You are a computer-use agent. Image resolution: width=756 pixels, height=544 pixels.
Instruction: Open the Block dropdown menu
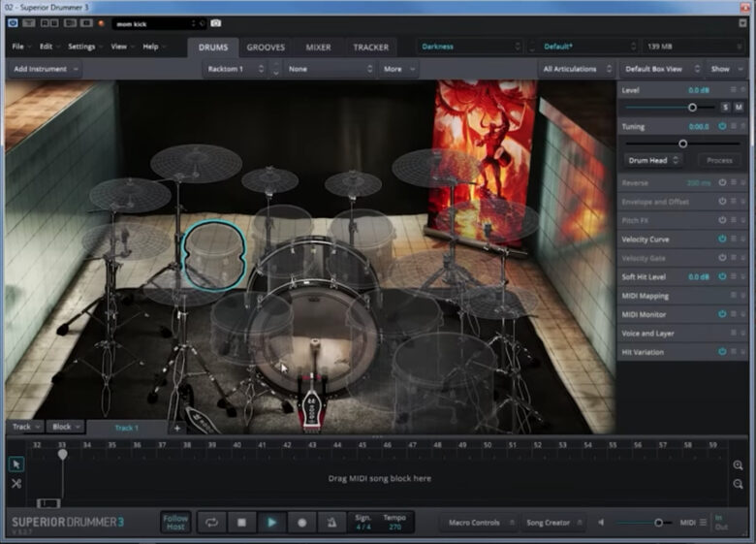(x=66, y=427)
